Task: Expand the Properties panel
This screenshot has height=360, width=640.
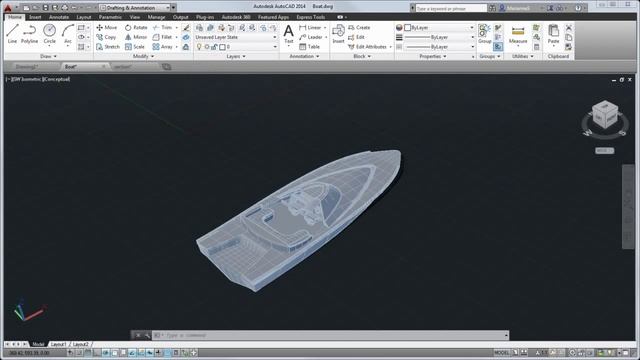Action: click(433, 56)
